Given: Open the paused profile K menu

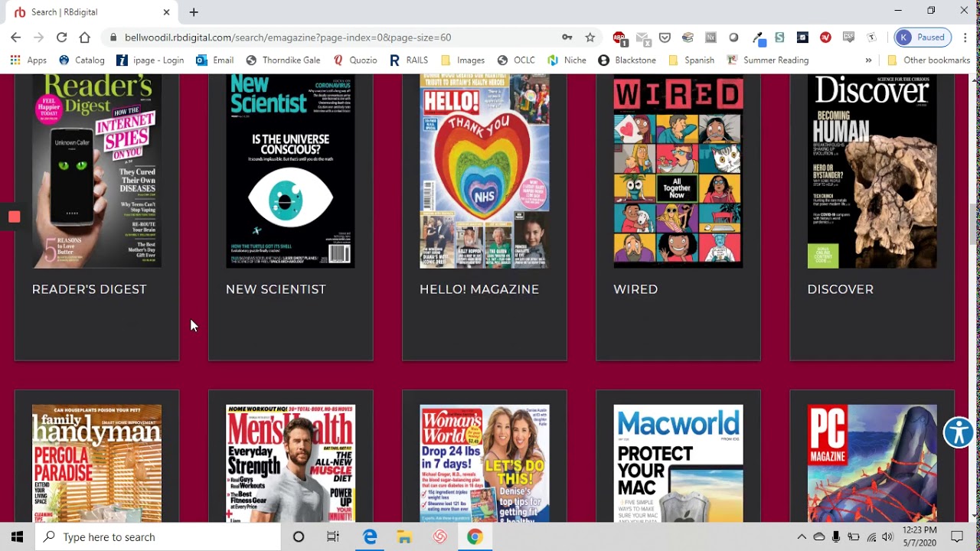Looking at the screenshot, I should (x=923, y=37).
